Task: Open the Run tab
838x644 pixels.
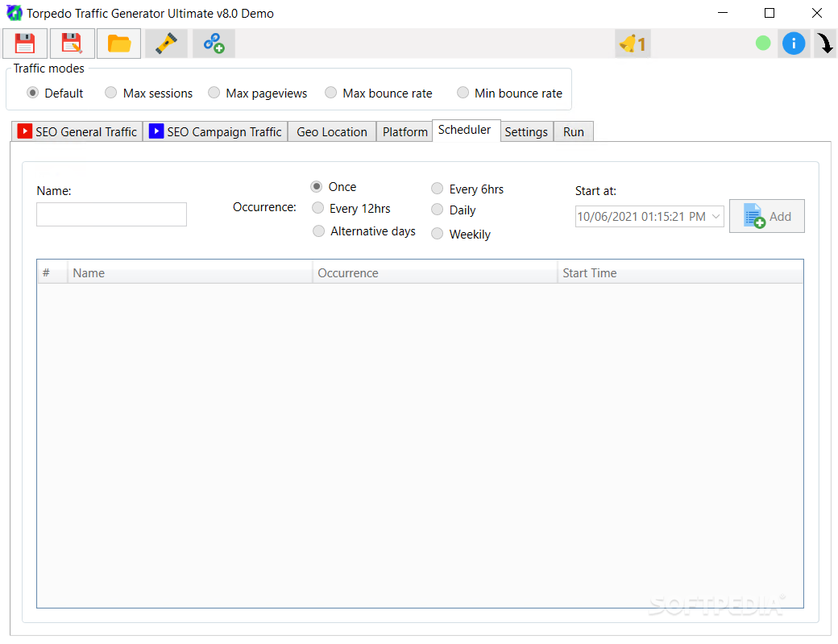Action: click(x=574, y=131)
